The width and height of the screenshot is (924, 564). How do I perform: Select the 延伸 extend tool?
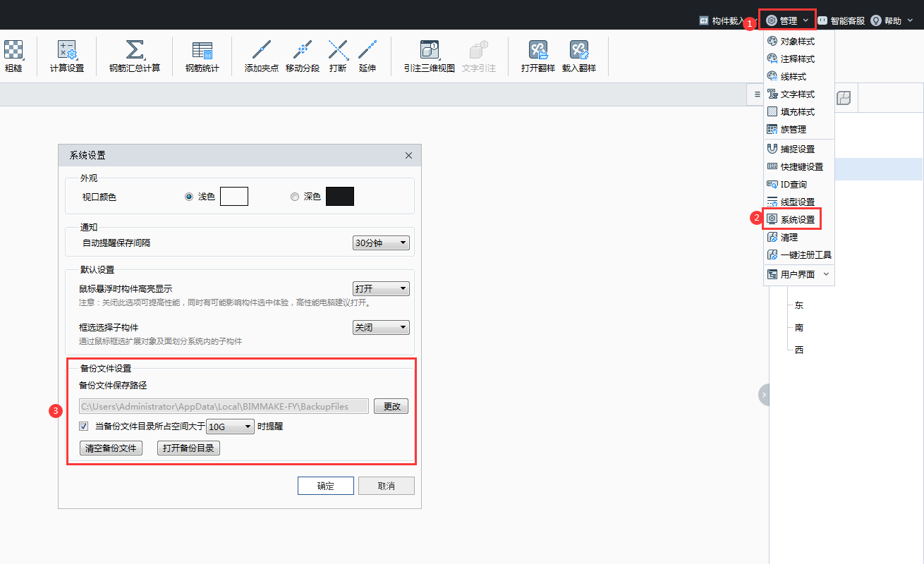point(367,56)
